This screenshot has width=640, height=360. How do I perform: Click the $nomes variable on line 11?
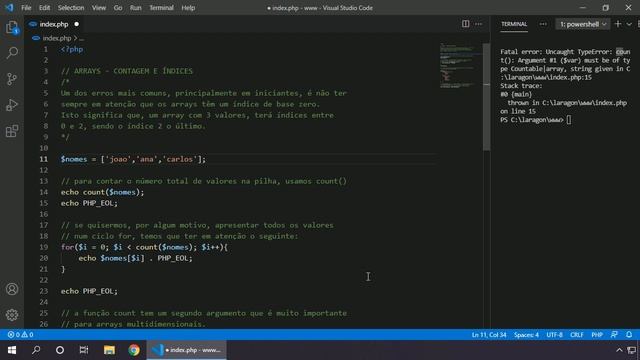point(74,159)
